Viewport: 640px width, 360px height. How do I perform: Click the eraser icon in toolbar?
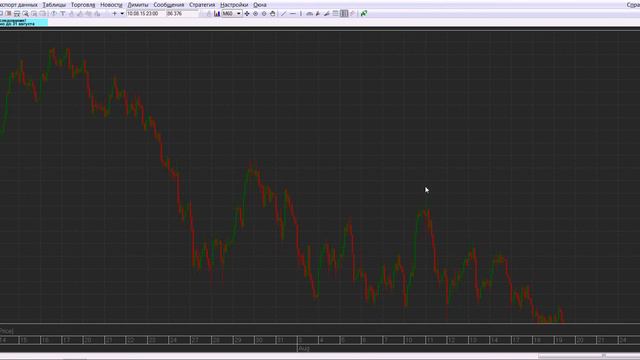pyautogui.click(x=353, y=13)
